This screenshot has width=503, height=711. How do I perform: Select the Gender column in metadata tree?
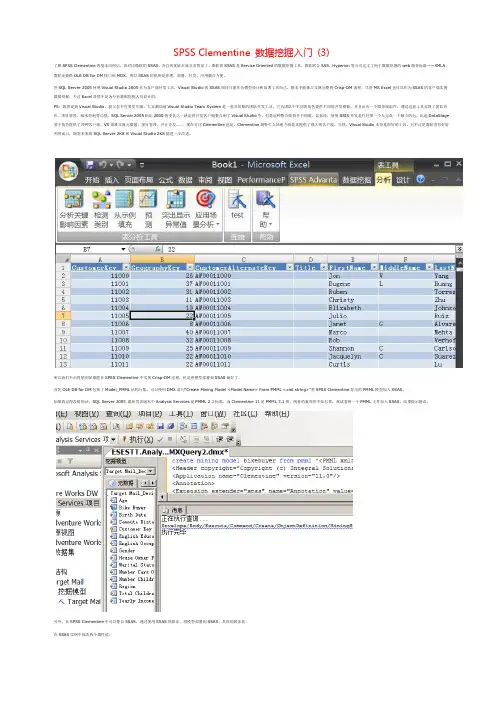123,550
